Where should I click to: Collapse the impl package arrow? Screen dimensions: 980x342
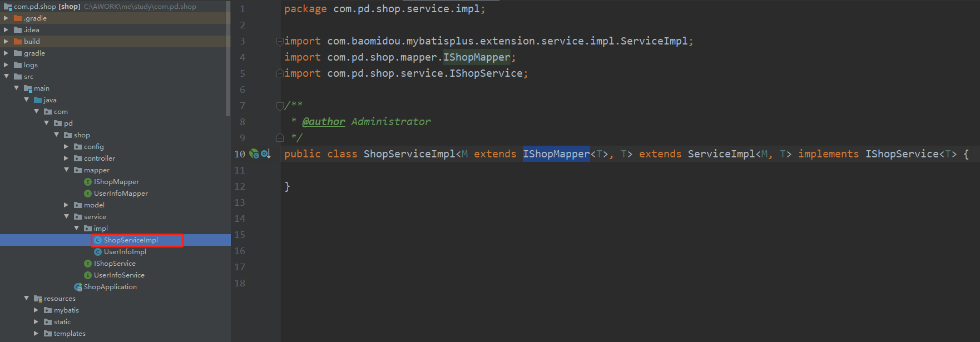(76, 229)
